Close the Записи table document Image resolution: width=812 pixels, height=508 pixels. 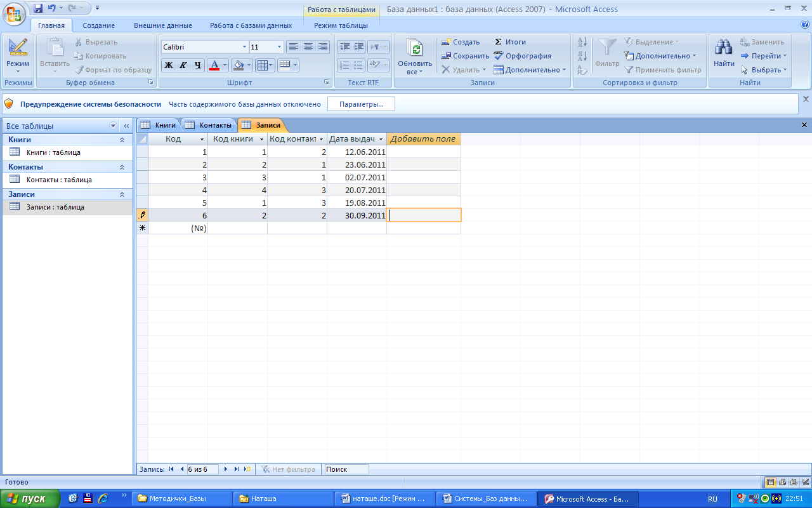pyautogui.click(x=804, y=125)
